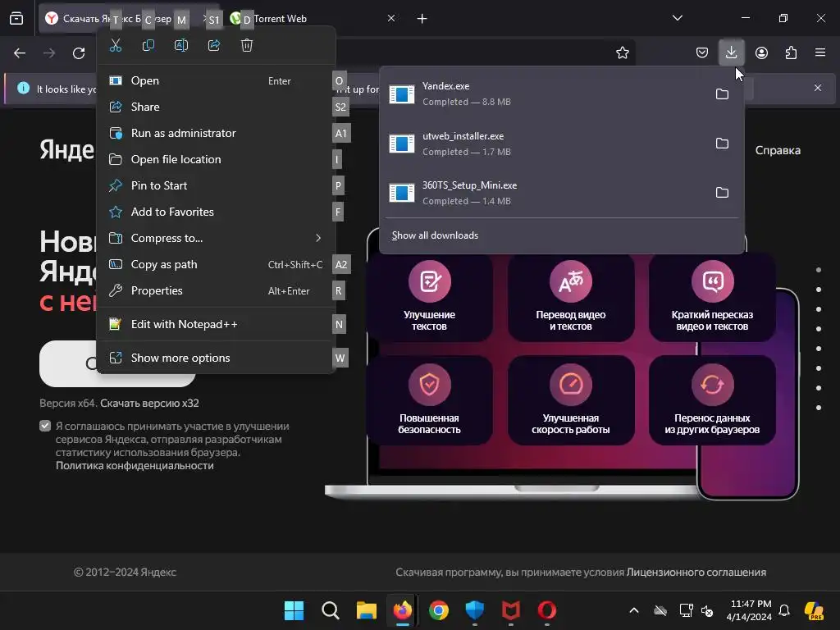Image resolution: width=840 pixels, height=630 pixels.
Task: Click the Copy icon in context menu
Action: tap(148, 46)
